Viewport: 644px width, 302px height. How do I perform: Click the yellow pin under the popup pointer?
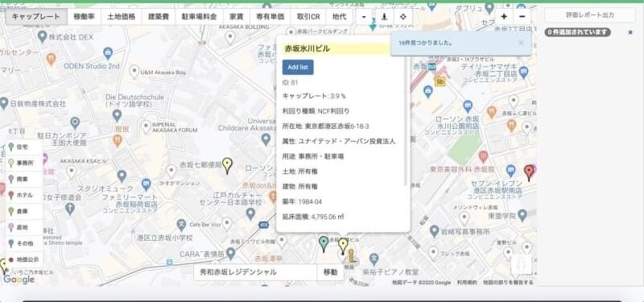[x=343, y=246]
